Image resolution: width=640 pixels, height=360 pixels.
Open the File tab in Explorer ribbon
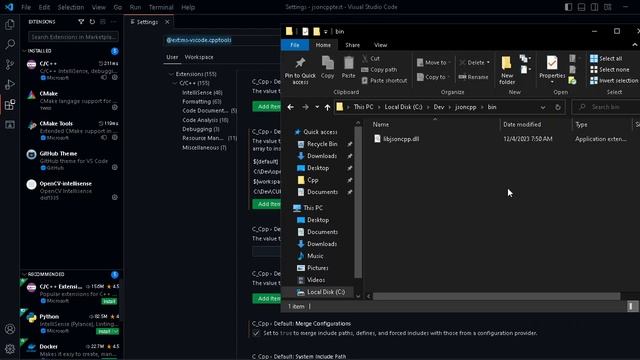point(295,45)
